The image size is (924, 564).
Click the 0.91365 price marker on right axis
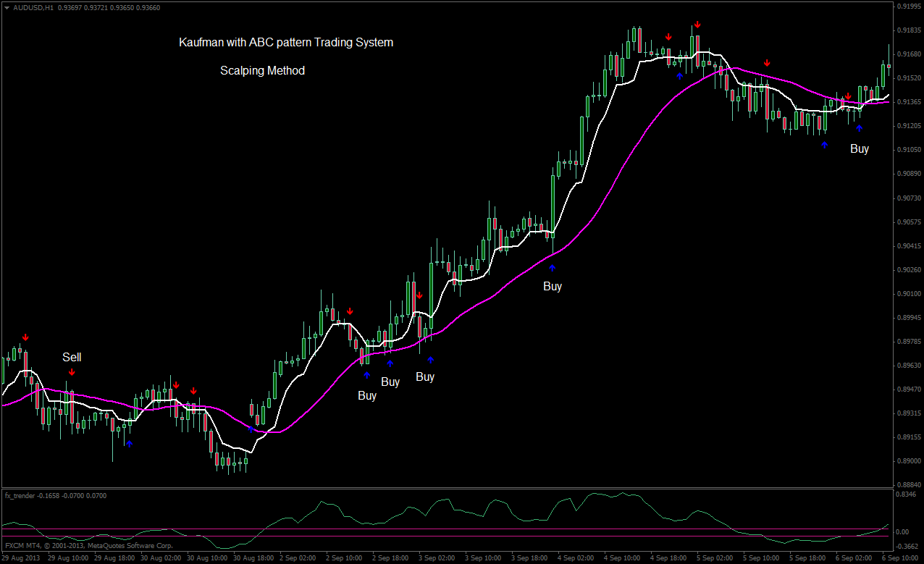(x=907, y=102)
